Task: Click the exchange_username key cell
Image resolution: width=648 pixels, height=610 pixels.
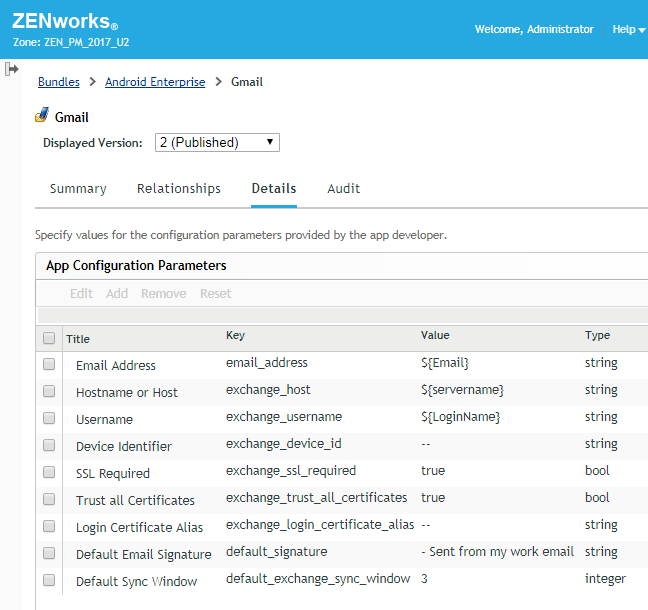Action: point(284,417)
